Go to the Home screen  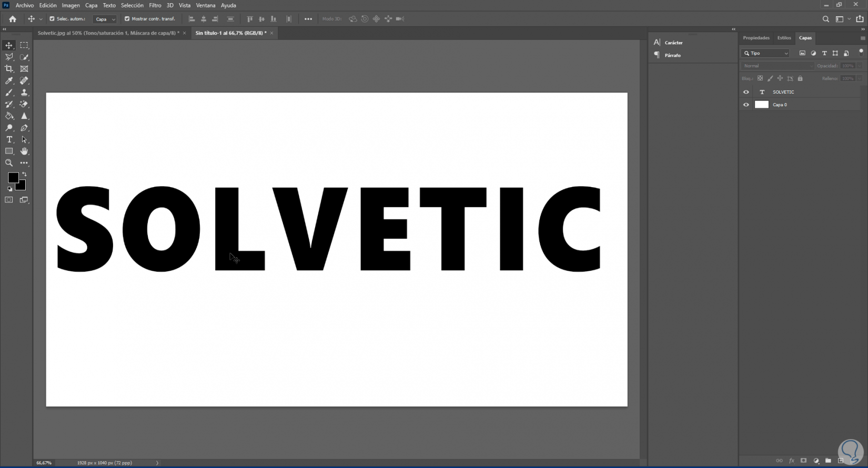coord(13,19)
